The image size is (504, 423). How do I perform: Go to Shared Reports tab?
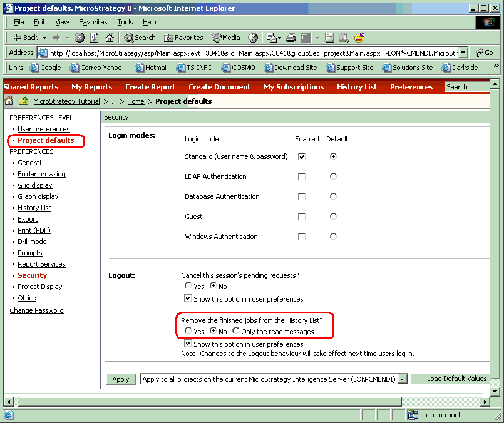tap(31, 87)
